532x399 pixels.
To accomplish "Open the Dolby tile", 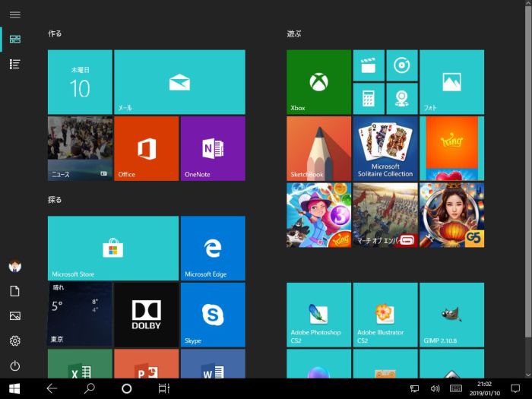I will click(x=146, y=315).
